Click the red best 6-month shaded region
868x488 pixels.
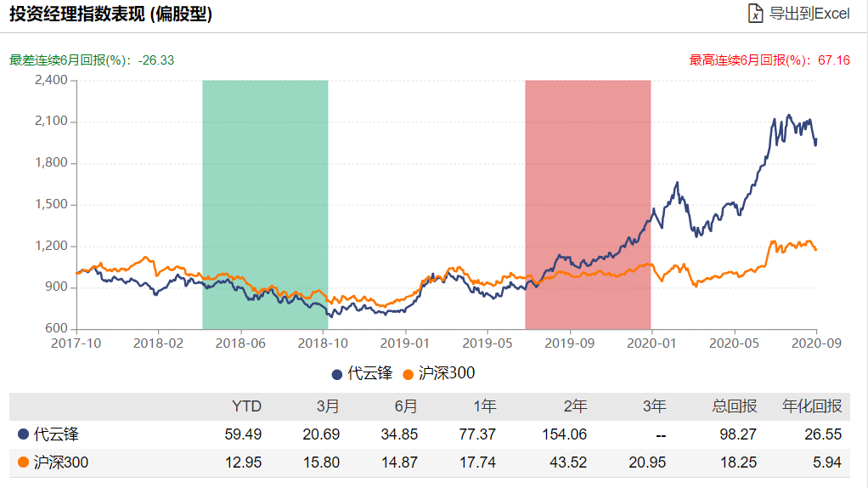tap(588, 205)
